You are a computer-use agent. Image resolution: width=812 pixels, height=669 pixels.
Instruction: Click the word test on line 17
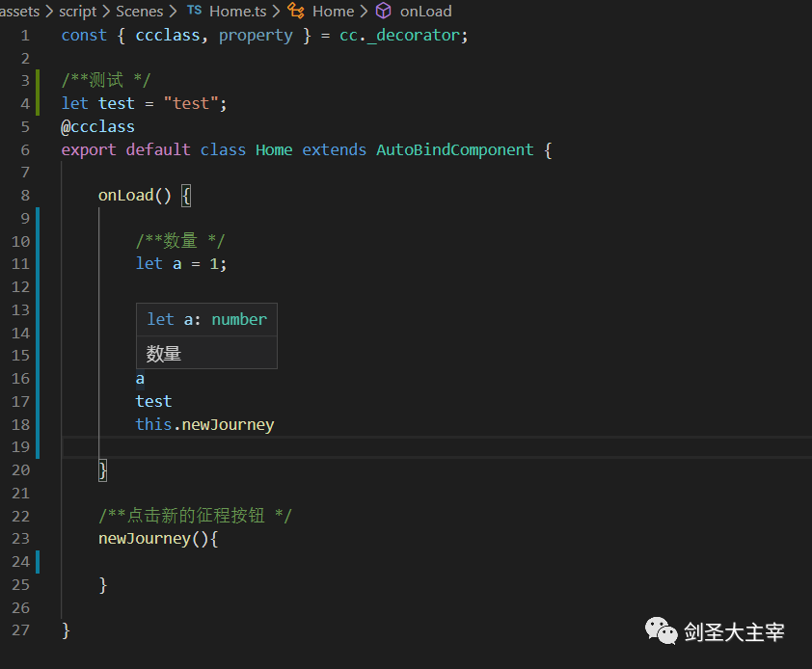pyautogui.click(x=153, y=401)
